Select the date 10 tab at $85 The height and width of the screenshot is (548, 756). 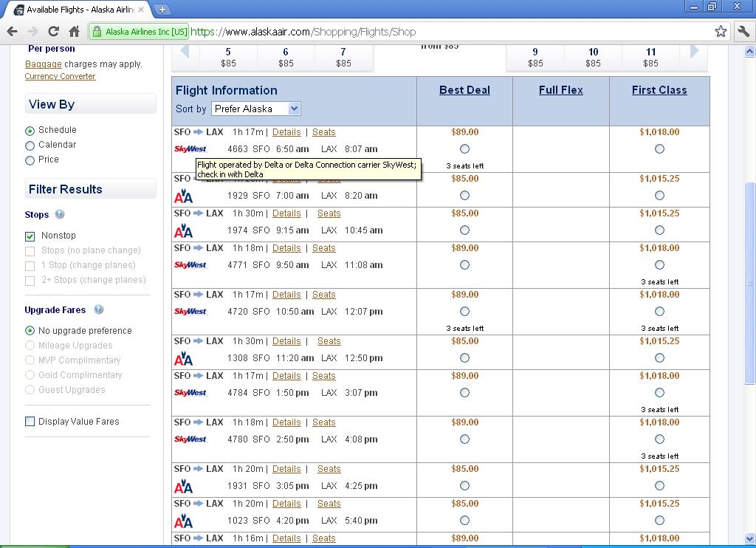tap(593, 57)
